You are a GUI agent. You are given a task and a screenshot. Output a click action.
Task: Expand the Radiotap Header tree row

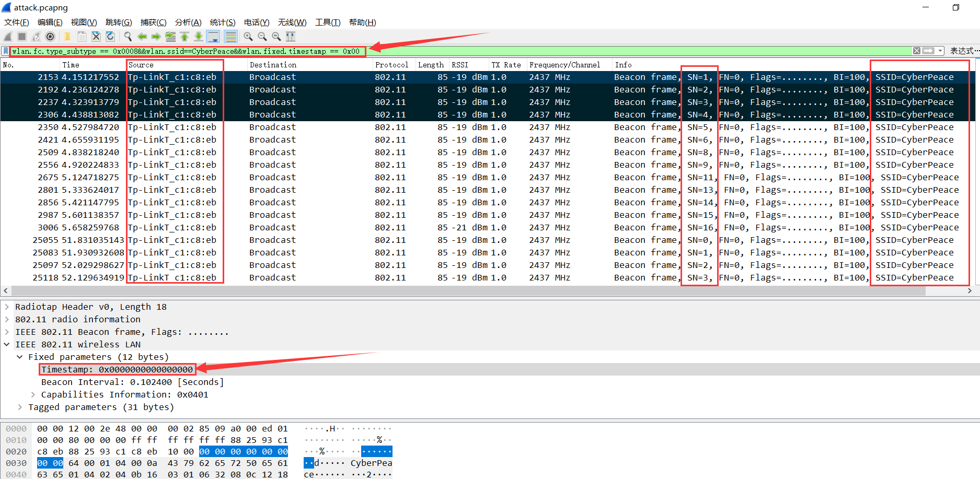coord(7,307)
